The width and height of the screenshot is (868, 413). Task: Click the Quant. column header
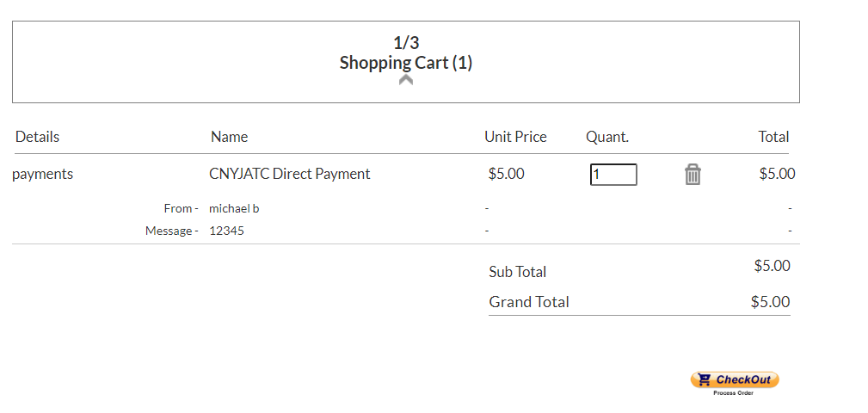(x=607, y=137)
